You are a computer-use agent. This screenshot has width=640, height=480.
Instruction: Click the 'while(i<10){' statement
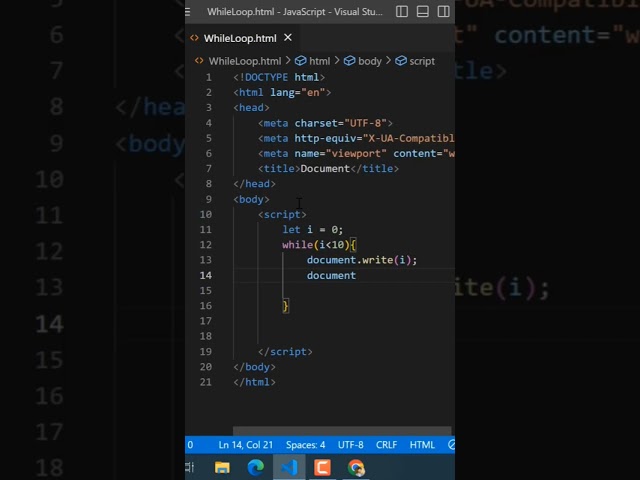coord(319,245)
